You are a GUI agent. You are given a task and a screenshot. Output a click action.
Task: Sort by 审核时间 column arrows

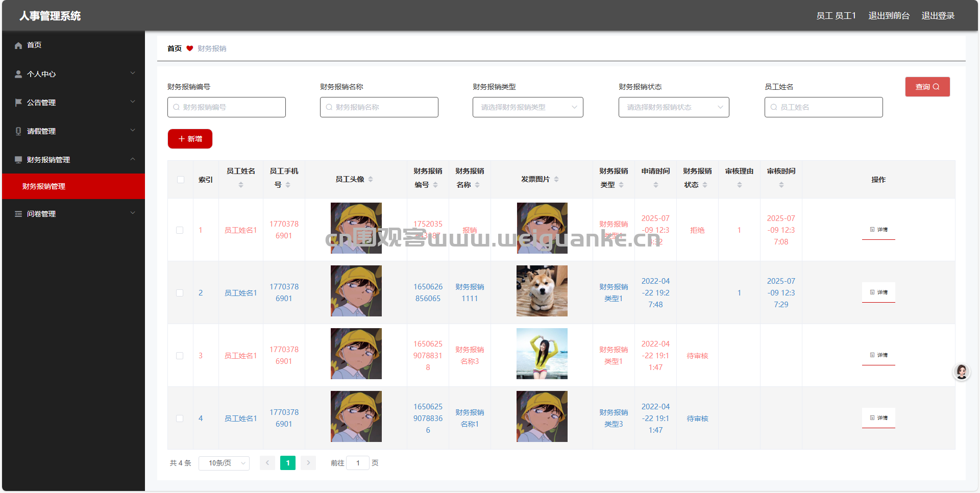[781, 185]
